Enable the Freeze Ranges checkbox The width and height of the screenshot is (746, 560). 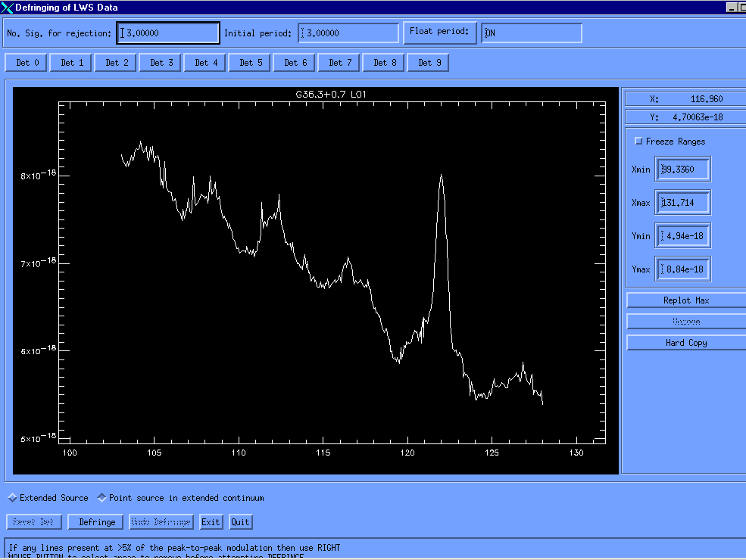(x=638, y=142)
